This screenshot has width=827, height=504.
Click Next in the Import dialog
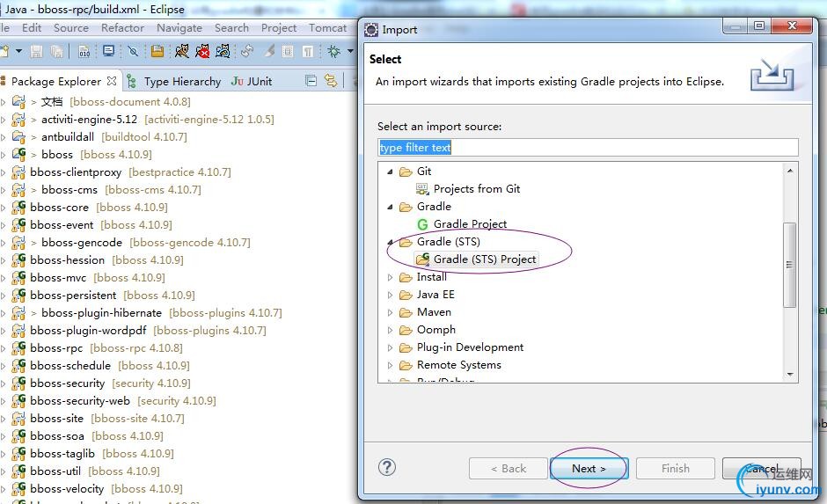click(589, 468)
